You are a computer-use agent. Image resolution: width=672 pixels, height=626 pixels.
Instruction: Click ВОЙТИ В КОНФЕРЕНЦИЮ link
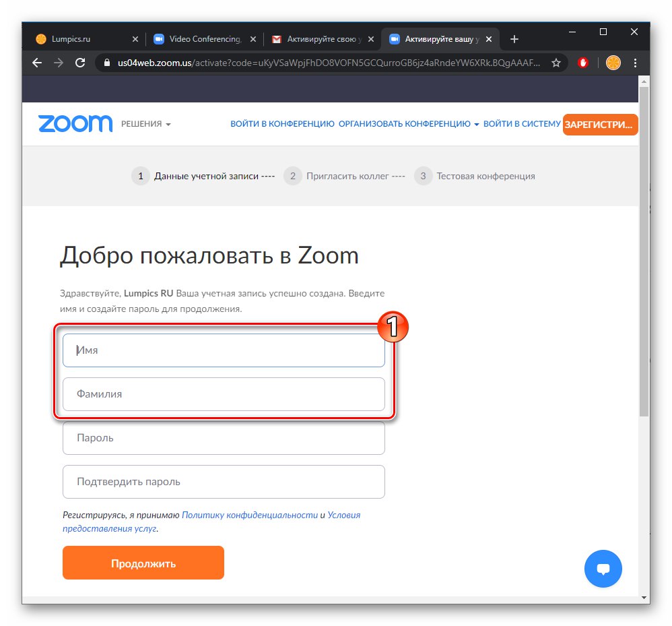click(282, 124)
